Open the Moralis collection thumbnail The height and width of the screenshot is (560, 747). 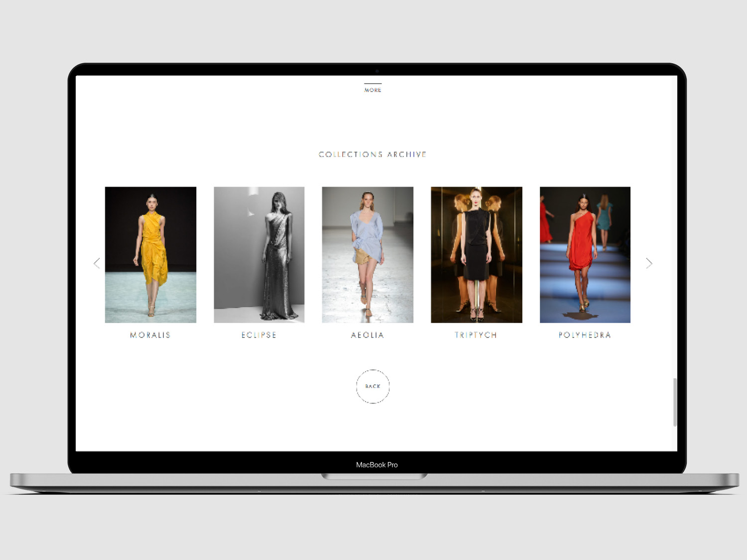[x=150, y=255]
